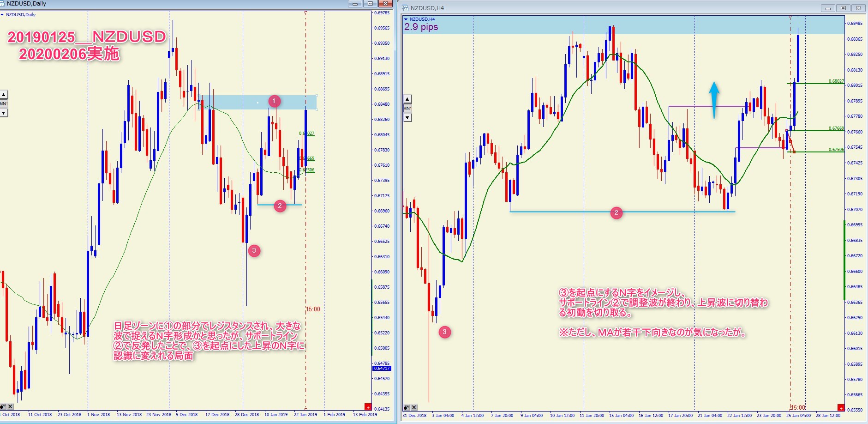The height and width of the screenshot is (424, 868).
Task: Select the blue up arrow on H4 chart
Action: 714,99
